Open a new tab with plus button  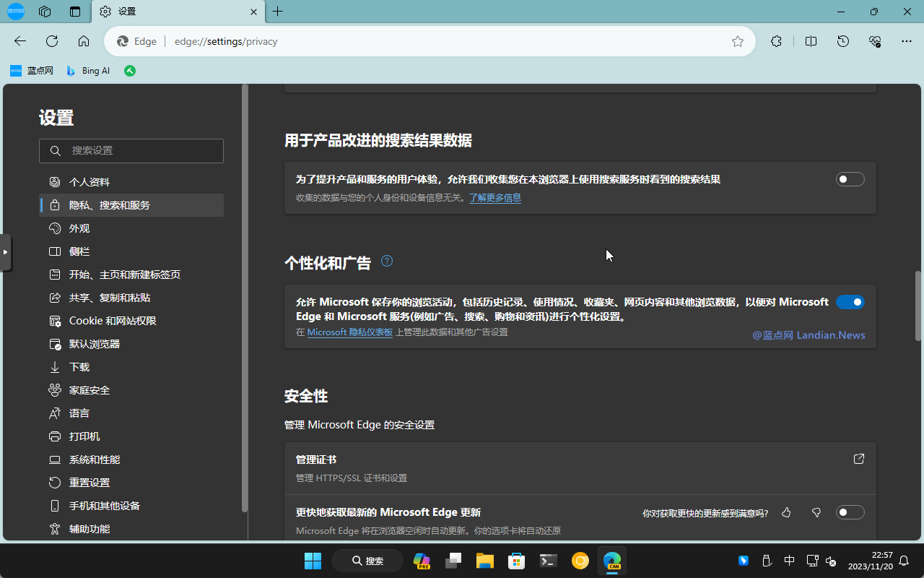tap(278, 12)
